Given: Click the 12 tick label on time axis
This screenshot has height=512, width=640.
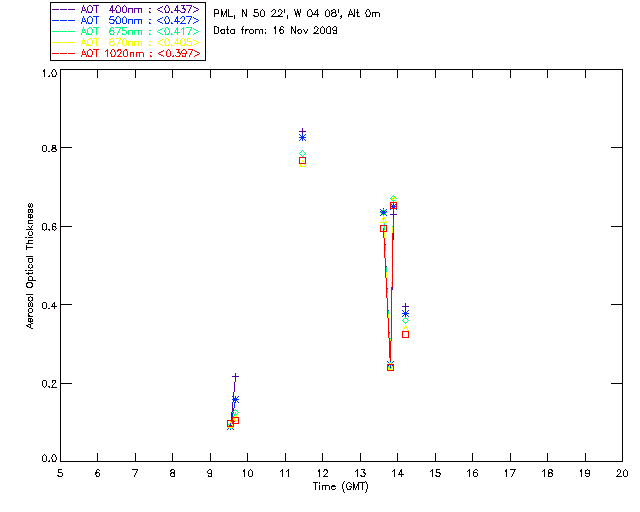Looking at the screenshot, I should point(322,473).
